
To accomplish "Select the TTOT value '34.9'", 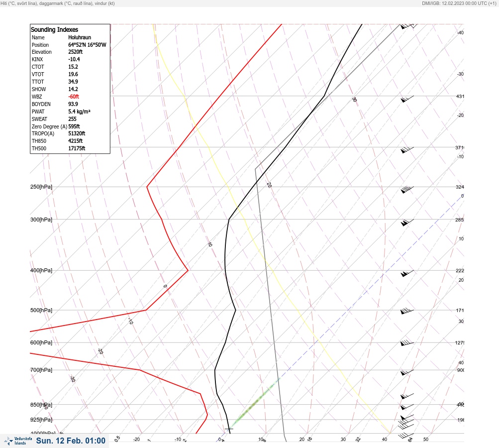I will [73, 82].
